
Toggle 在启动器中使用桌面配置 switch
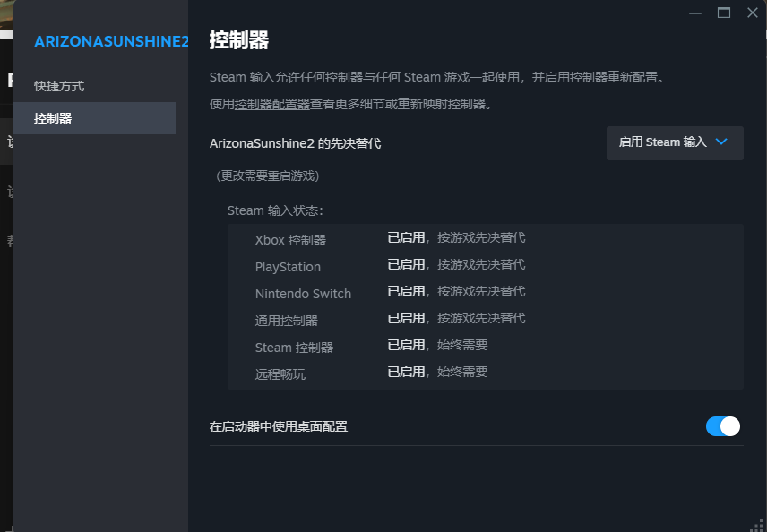pyautogui.click(x=722, y=426)
